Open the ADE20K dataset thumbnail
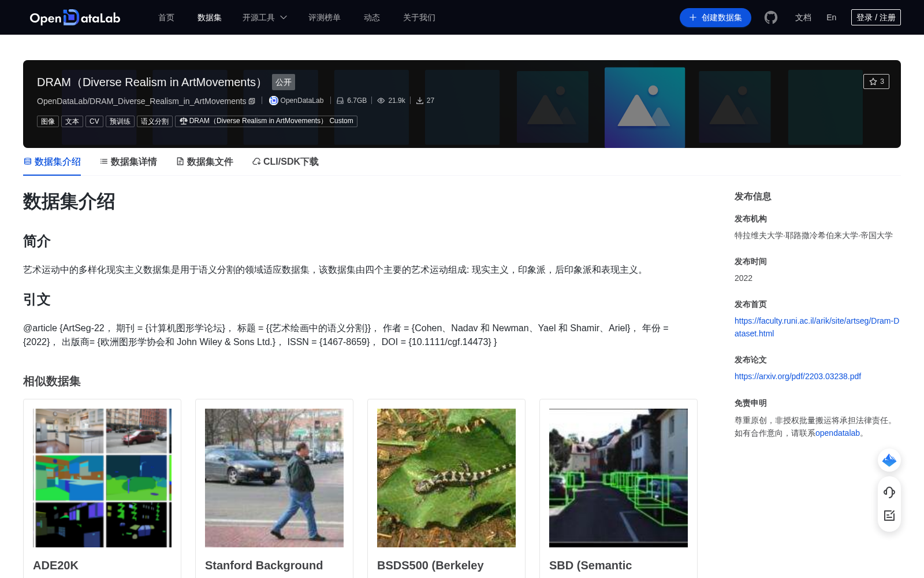This screenshot has height=578, width=924. coord(102,478)
